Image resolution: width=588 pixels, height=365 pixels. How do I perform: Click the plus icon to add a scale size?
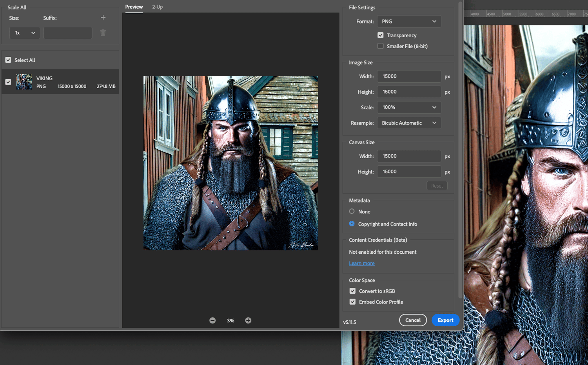click(103, 18)
